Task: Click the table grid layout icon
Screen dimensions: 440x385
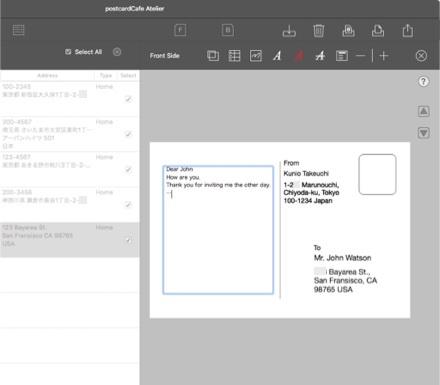Action: pyautogui.click(x=234, y=56)
